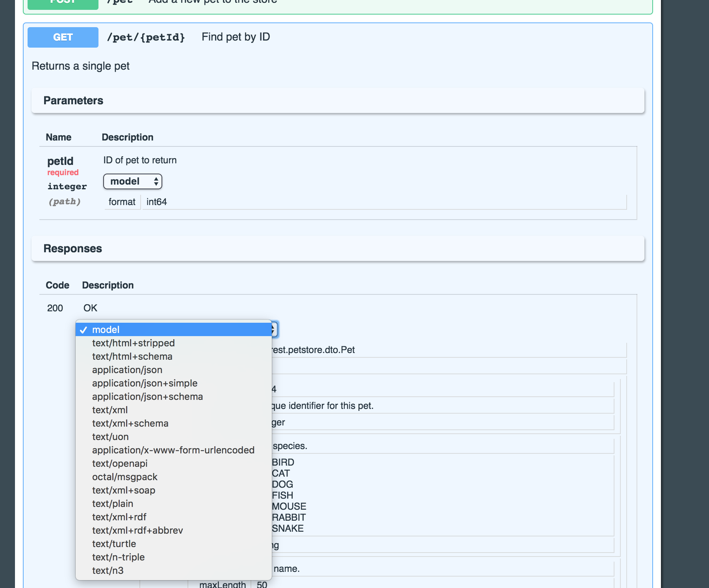Pick application/json+simple from list

coord(145,383)
